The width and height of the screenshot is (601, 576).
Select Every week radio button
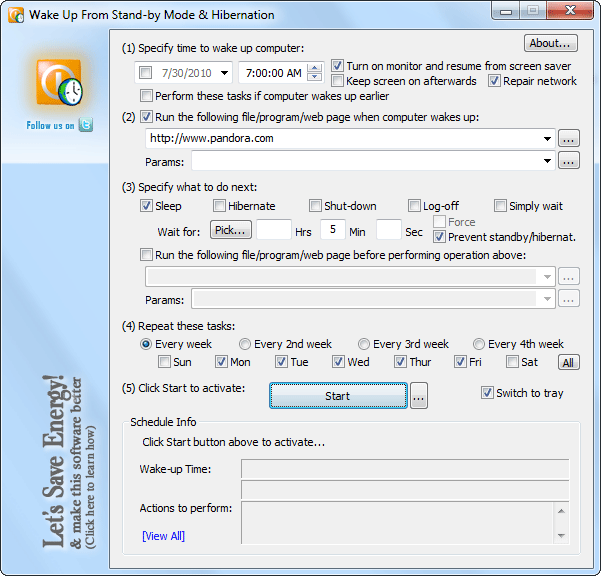tap(146, 344)
